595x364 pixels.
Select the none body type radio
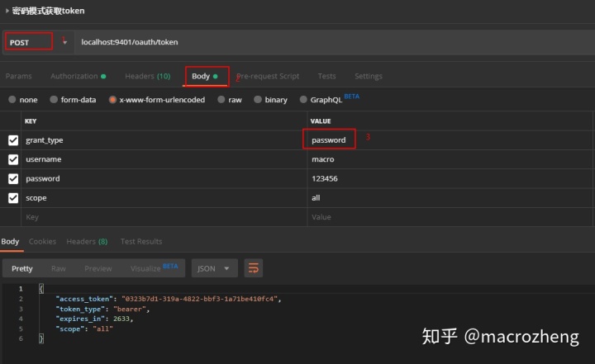(12, 99)
